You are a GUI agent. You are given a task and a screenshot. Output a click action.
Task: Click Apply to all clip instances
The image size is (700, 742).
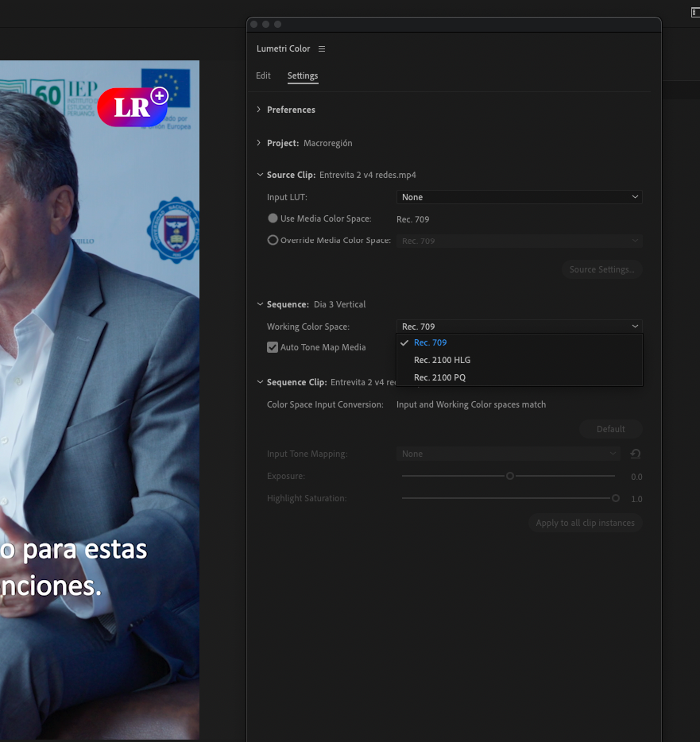coord(586,523)
